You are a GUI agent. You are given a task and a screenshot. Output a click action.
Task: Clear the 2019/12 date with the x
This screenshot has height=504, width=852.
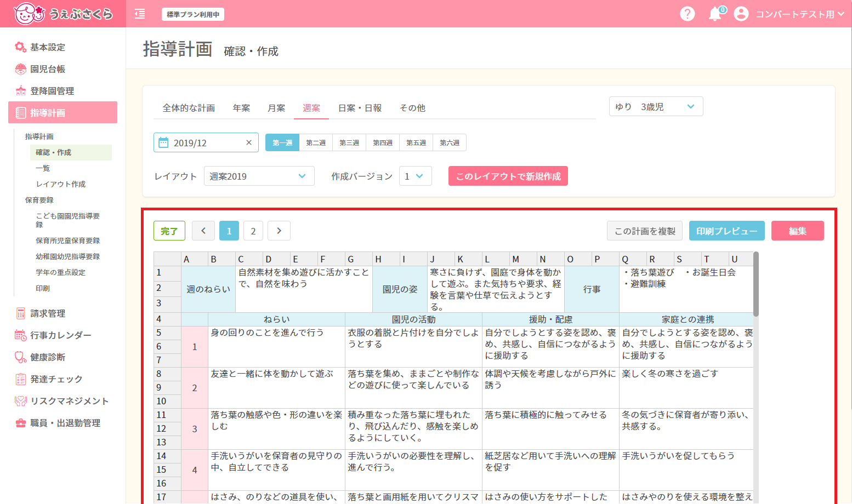click(248, 142)
